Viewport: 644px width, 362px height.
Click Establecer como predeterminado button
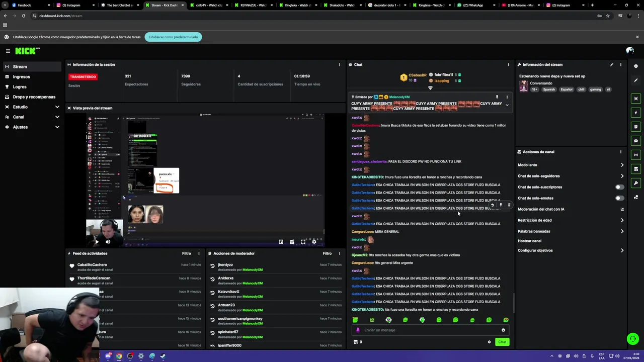pyautogui.click(x=173, y=37)
